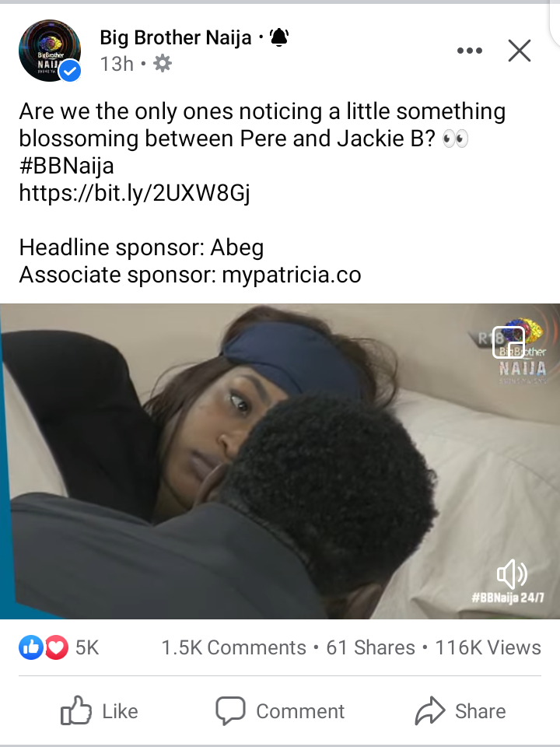Show who reacted to the 5K count
The height and width of the screenshot is (747, 560).
87,647
